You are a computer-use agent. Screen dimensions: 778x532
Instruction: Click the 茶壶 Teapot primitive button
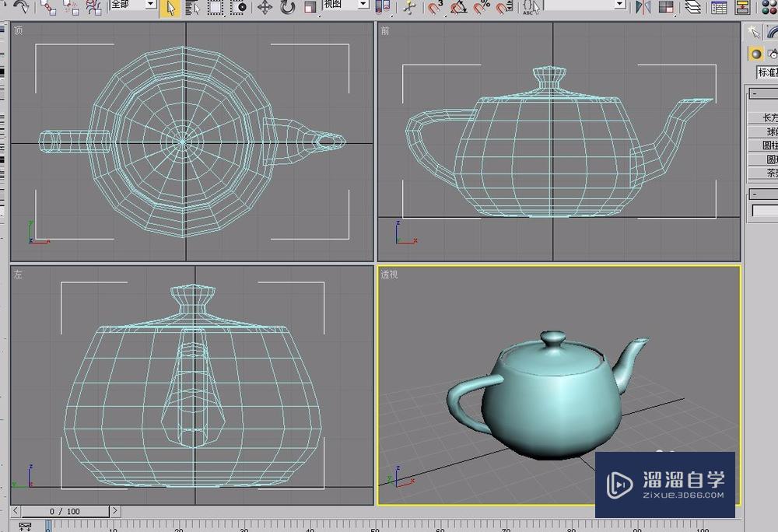[x=763, y=173]
